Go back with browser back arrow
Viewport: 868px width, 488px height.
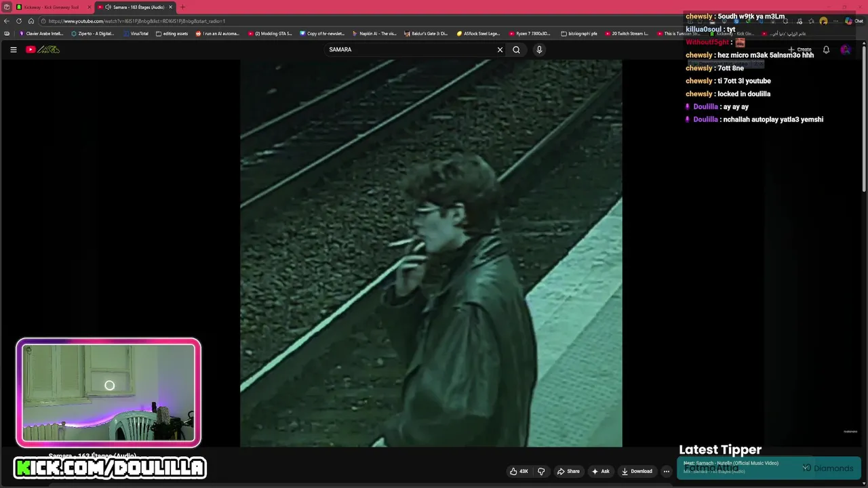[x=7, y=21]
